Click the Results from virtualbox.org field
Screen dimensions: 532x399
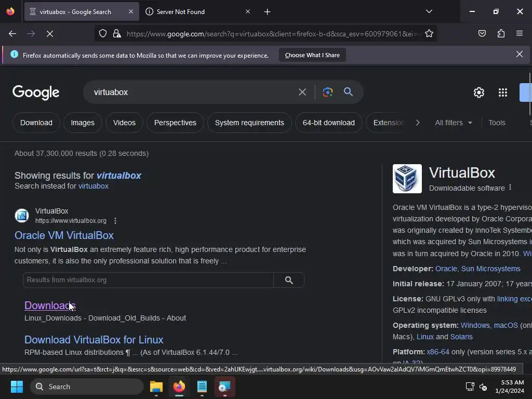(148, 280)
